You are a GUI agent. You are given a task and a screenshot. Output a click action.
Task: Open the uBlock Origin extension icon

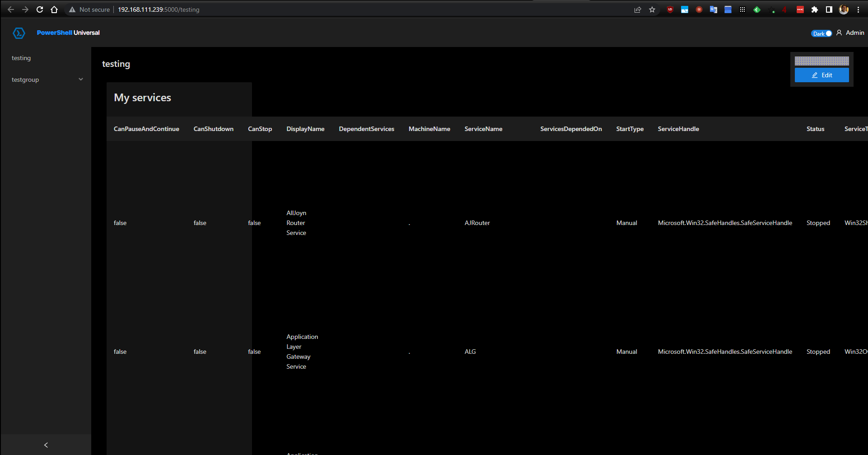pos(670,9)
